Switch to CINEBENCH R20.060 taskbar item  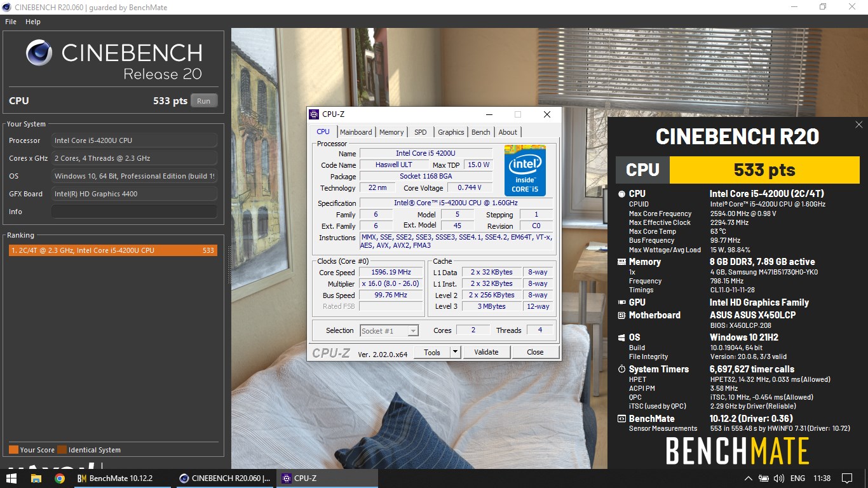pos(225,478)
